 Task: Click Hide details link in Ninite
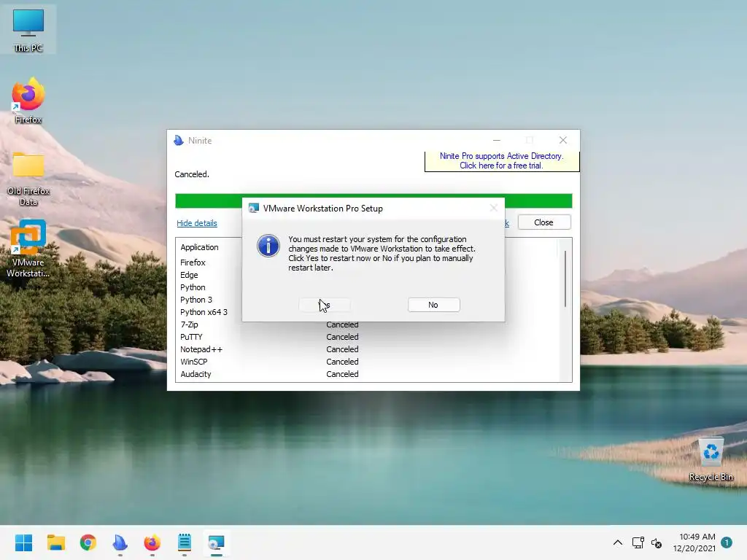(x=197, y=223)
